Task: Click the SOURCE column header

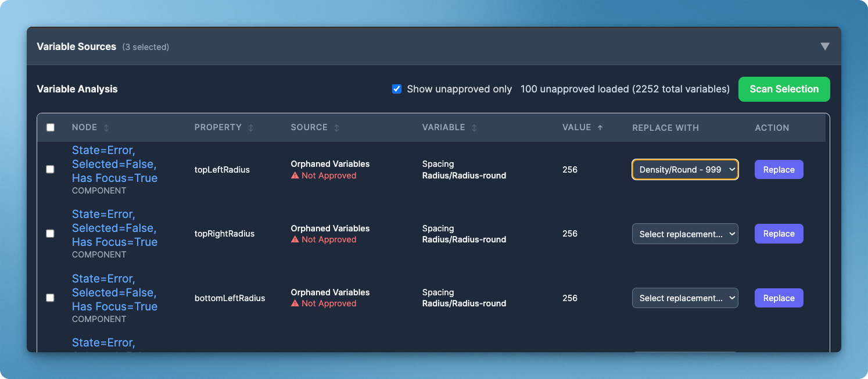Action: [x=309, y=127]
